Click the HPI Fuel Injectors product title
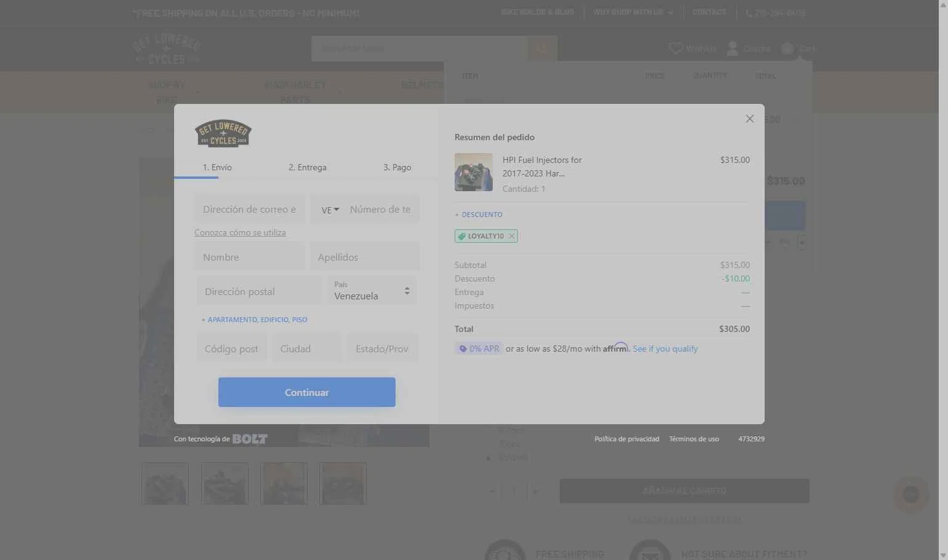Image resolution: width=948 pixels, height=560 pixels. click(542, 167)
